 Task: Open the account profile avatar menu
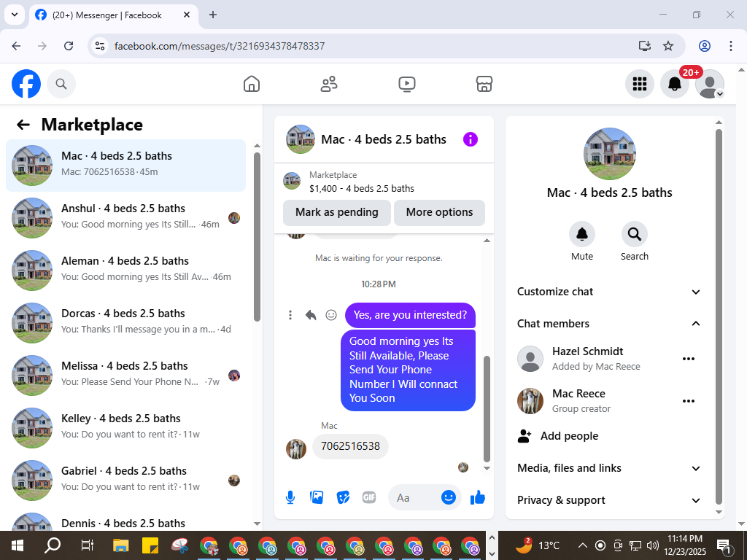(710, 84)
